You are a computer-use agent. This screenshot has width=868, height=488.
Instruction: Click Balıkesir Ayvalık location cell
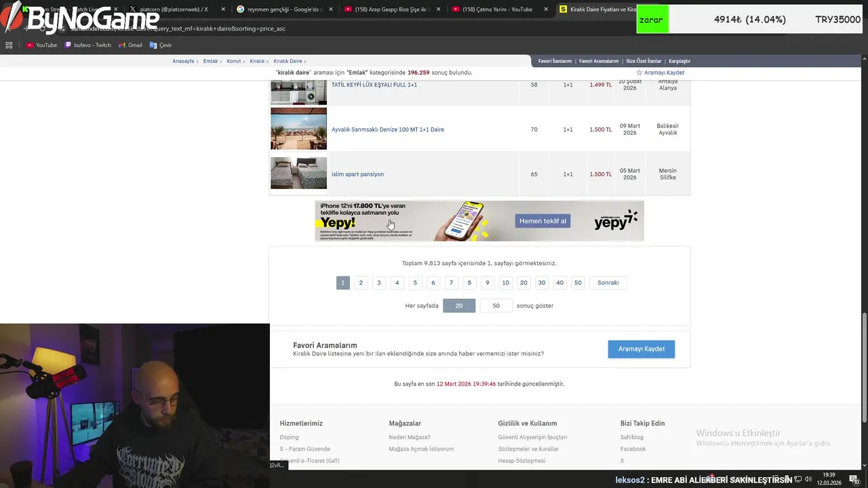tap(668, 129)
